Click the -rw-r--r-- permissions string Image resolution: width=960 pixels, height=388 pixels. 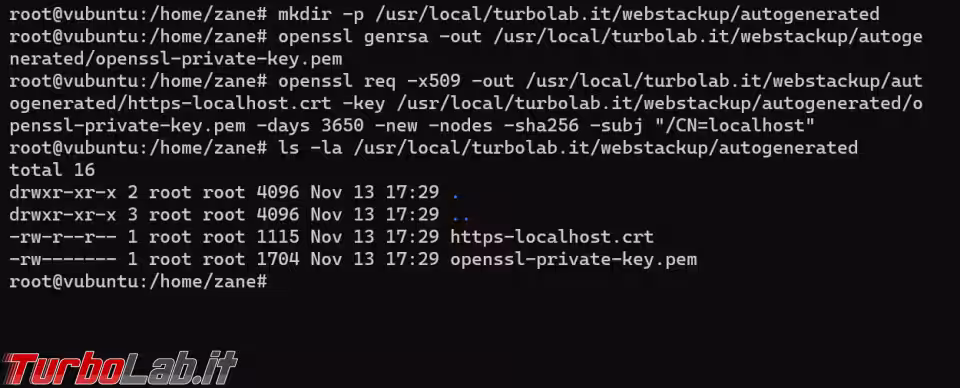(x=63, y=237)
